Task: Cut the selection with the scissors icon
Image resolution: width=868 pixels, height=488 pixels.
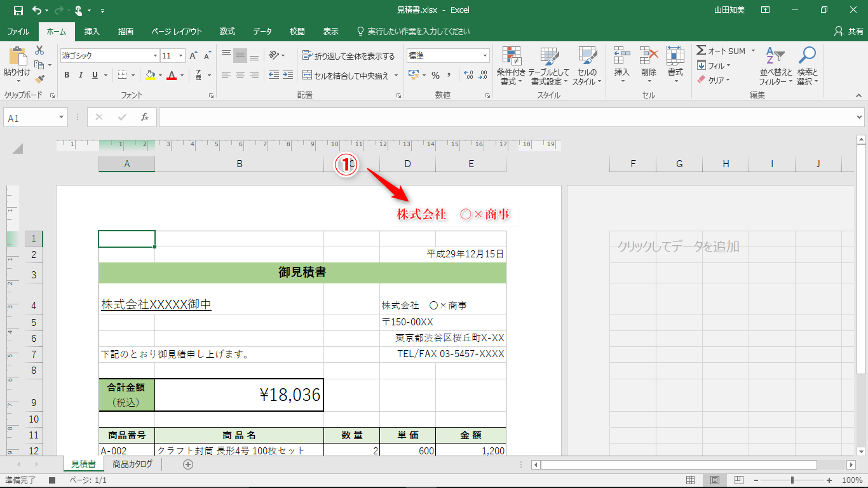Action: pos(39,50)
